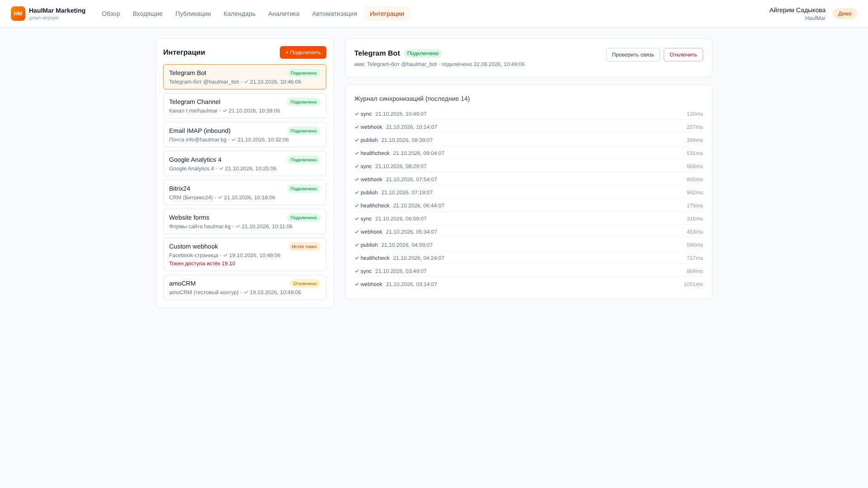Open the Обзор tab
868x488 pixels.
pyautogui.click(x=111, y=14)
